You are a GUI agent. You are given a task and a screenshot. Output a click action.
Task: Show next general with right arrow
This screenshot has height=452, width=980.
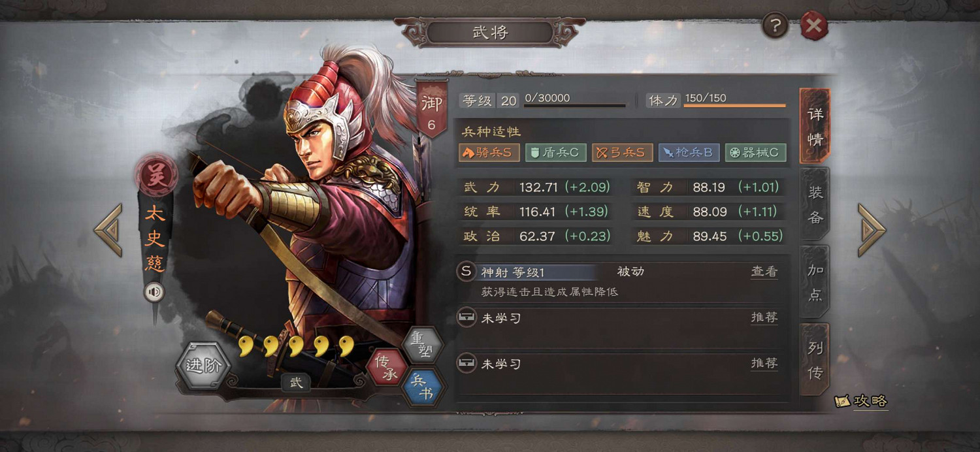(x=872, y=229)
